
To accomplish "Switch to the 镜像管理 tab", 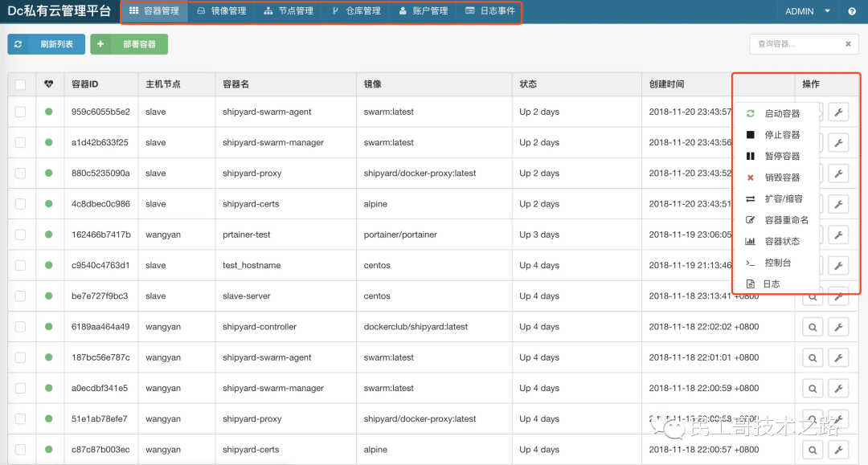I will [222, 11].
